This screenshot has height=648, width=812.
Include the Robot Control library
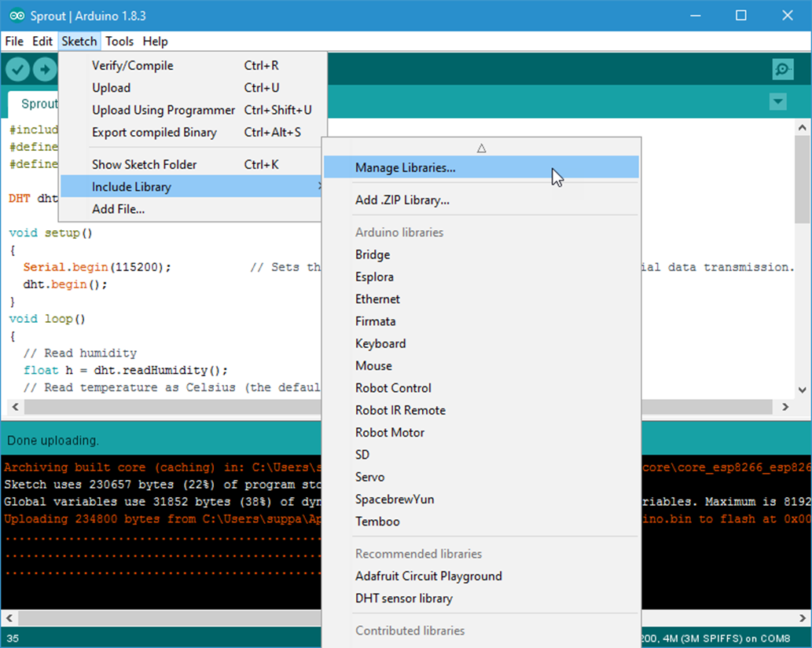click(481, 388)
